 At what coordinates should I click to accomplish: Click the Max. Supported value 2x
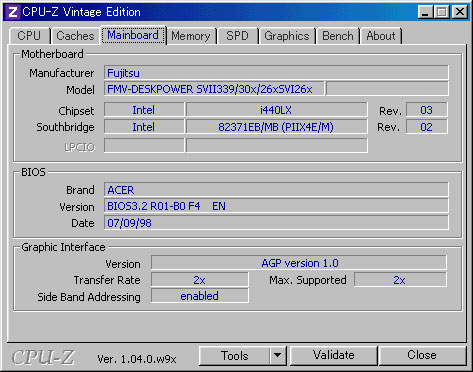400,280
